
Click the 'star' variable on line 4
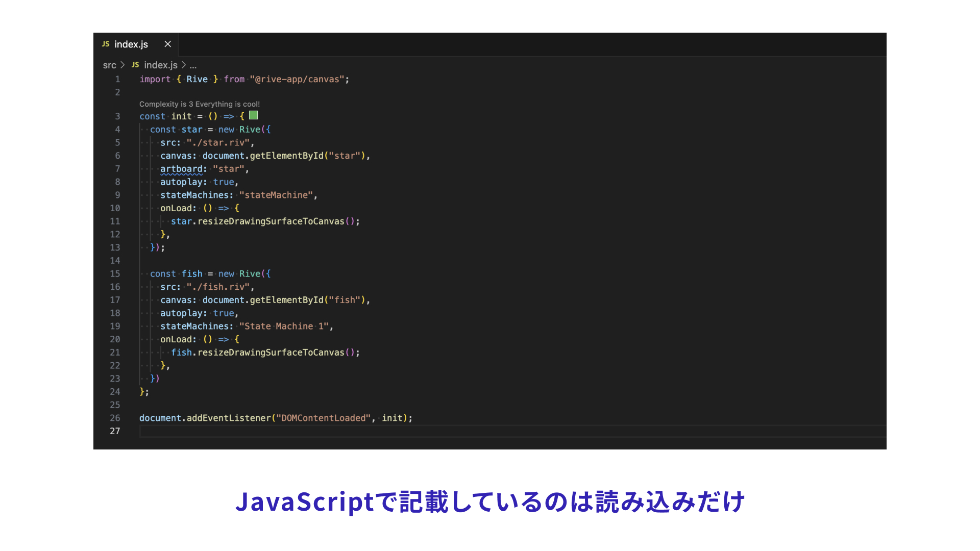pos(192,130)
